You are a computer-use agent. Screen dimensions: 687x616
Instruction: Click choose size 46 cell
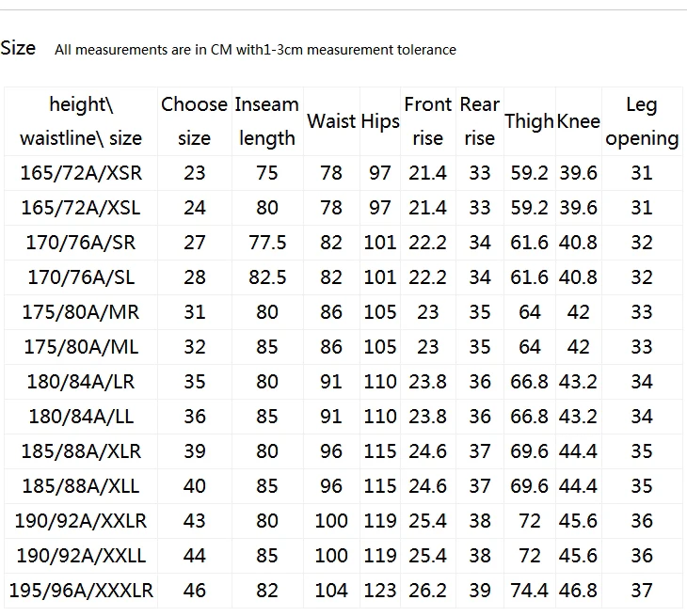click(194, 591)
